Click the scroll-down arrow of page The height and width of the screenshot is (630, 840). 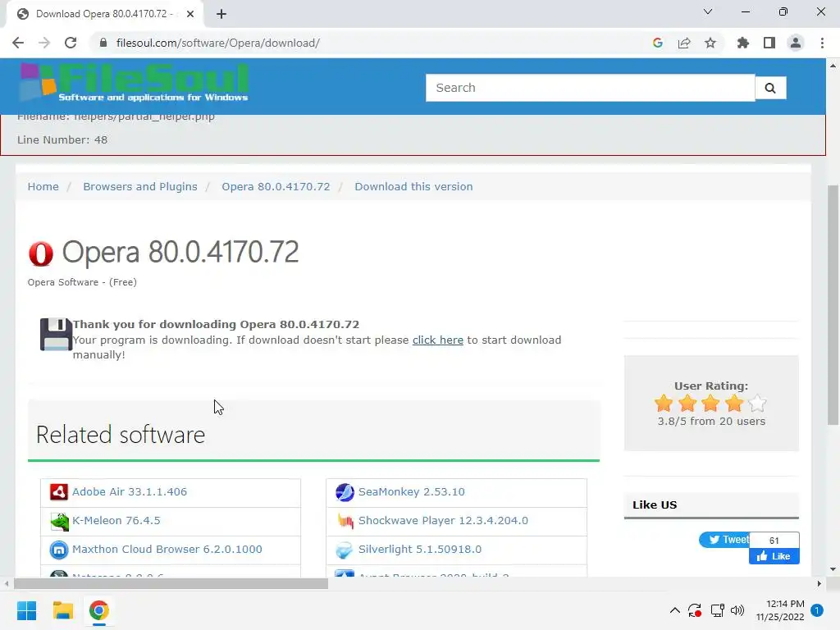(x=833, y=569)
